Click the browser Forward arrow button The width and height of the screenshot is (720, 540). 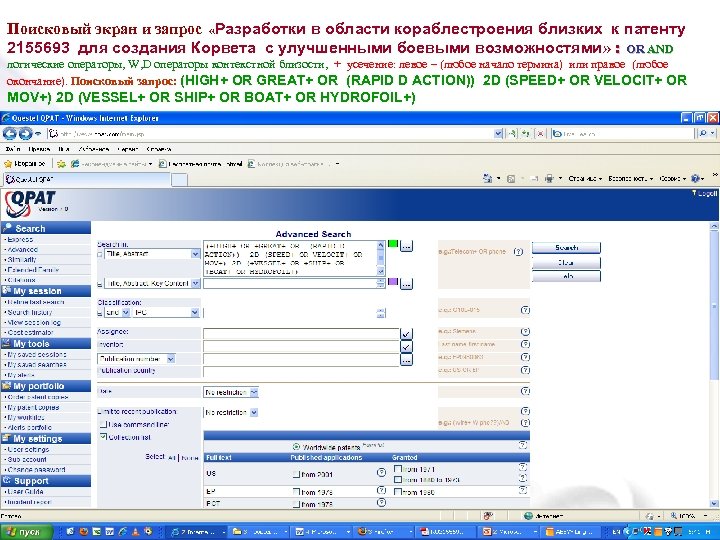click(25, 134)
